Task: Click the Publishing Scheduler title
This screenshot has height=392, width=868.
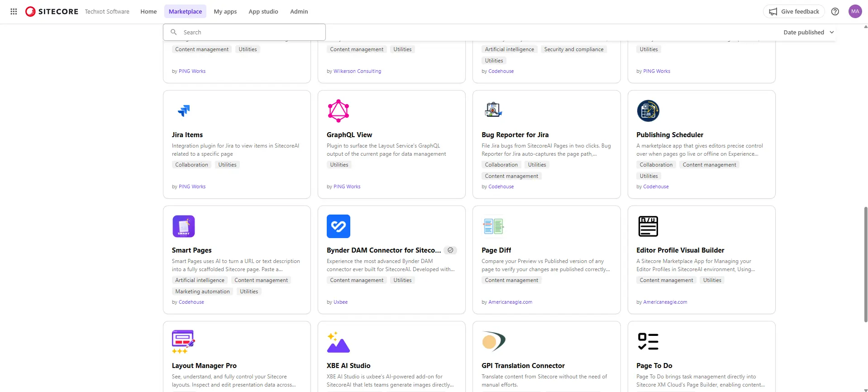Action: click(669, 135)
